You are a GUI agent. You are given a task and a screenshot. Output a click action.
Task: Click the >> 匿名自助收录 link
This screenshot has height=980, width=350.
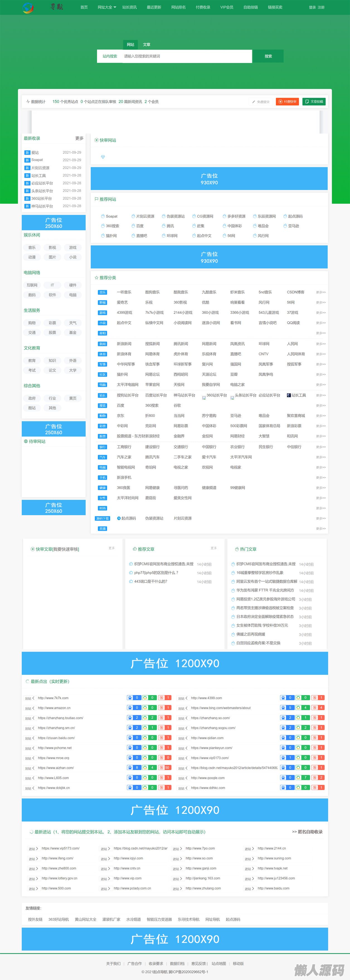(307, 832)
